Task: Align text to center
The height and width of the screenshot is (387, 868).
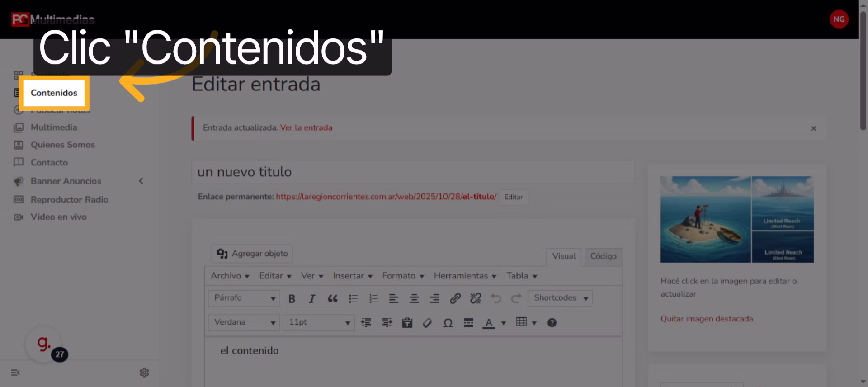Action: coord(414,298)
